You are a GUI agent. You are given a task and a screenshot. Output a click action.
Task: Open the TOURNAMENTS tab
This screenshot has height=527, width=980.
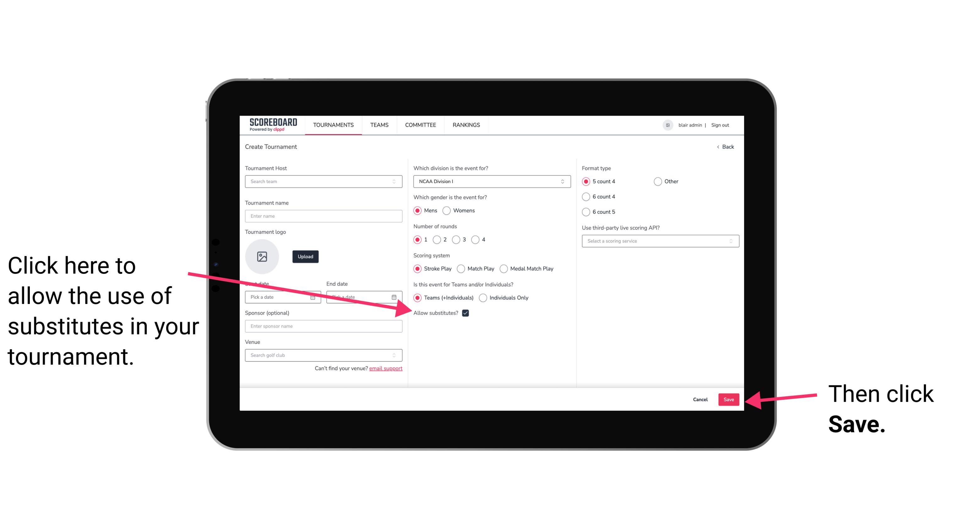(332, 125)
